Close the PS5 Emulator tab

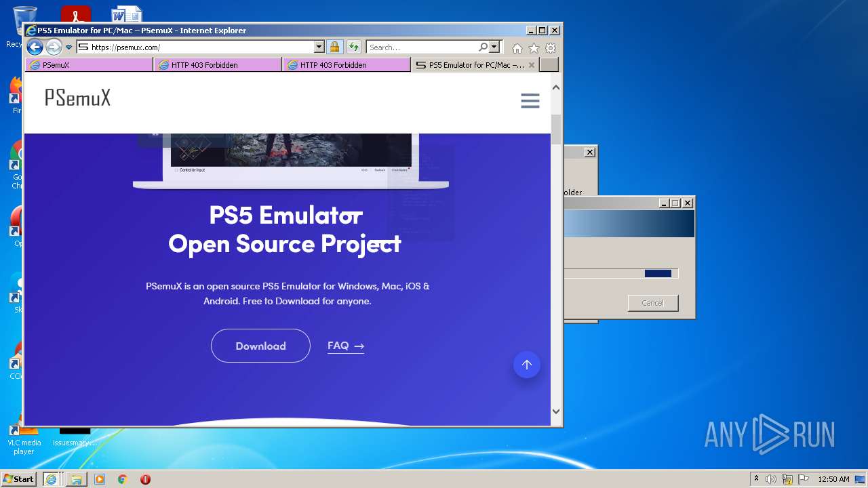tap(532, 65)
